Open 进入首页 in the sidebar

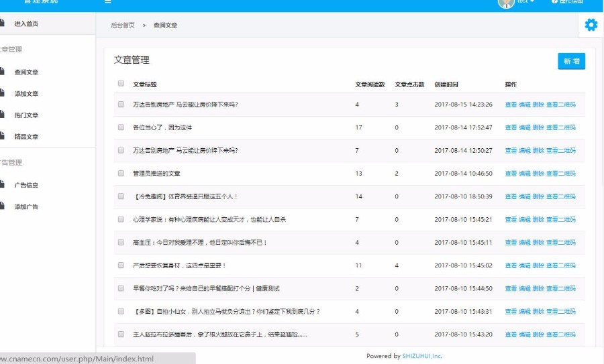click(x=26, y=24)
